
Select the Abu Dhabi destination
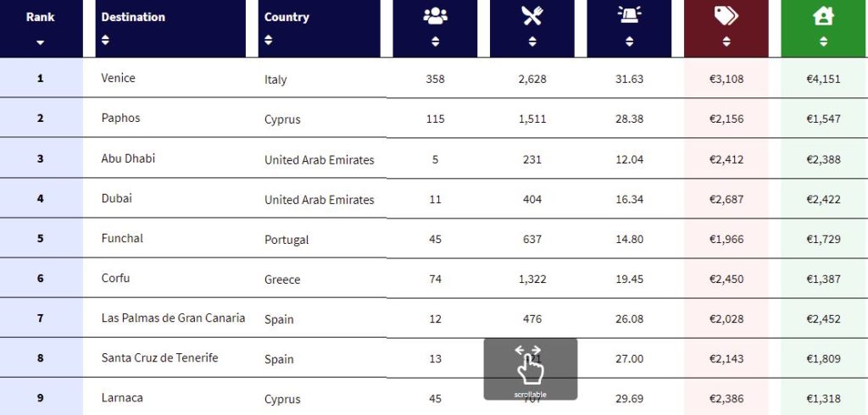pyautogui.click(x=128, y=158)
